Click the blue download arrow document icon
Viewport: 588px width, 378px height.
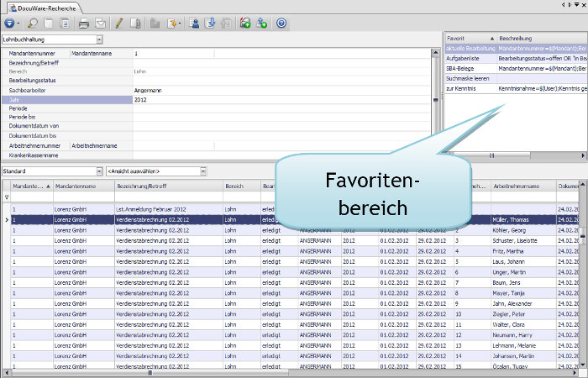tap(210, 24)
